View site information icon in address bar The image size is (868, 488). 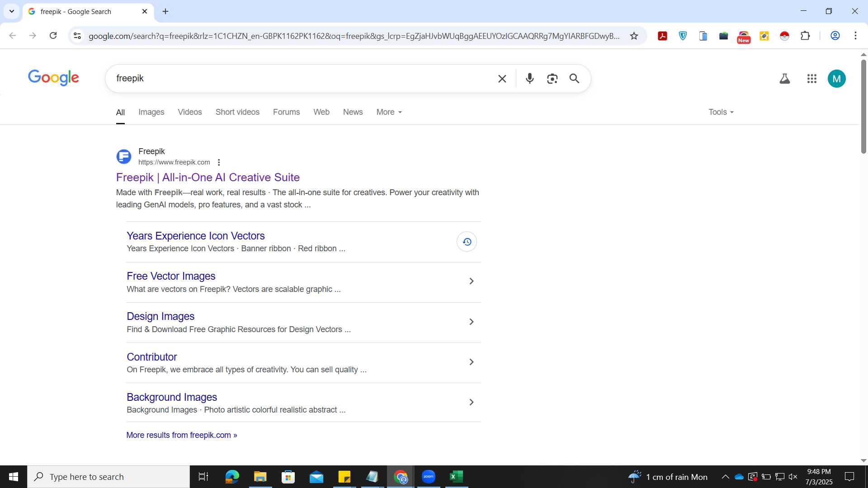click(x=77, y=36)
